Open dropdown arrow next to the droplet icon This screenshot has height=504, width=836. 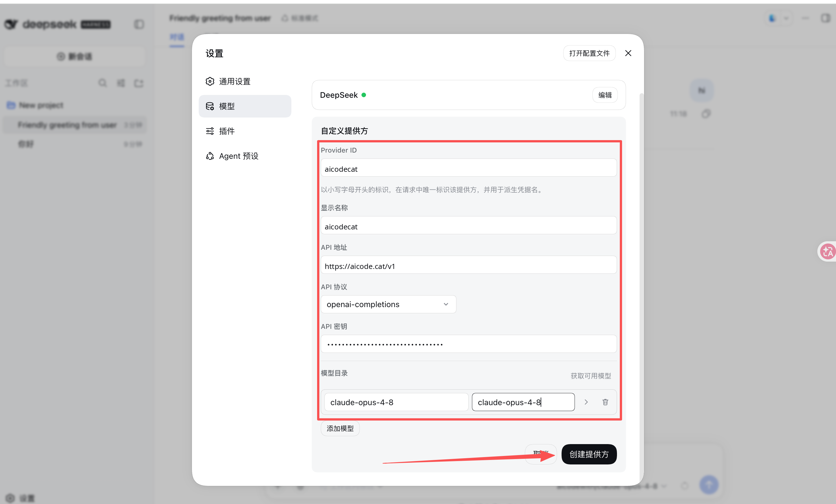click(786, 18)
